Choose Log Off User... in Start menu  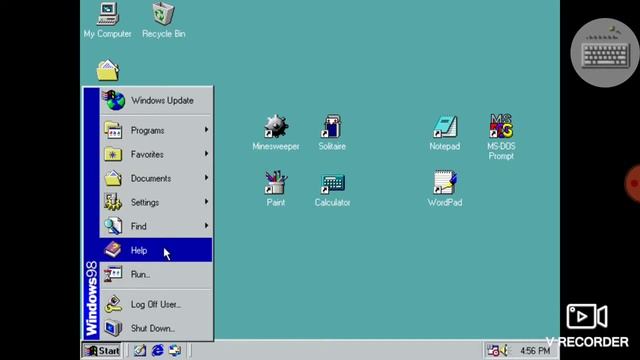(x=156, y=304)
